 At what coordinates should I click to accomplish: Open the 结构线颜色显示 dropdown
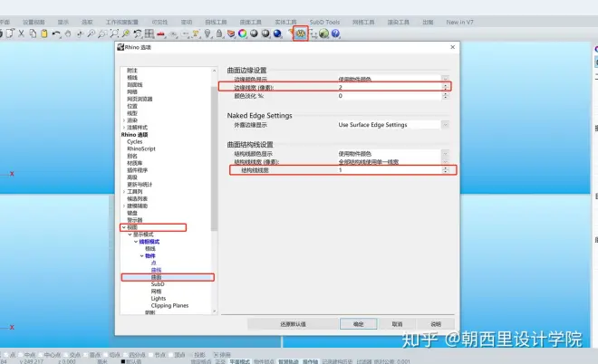(x=445, y=154)
